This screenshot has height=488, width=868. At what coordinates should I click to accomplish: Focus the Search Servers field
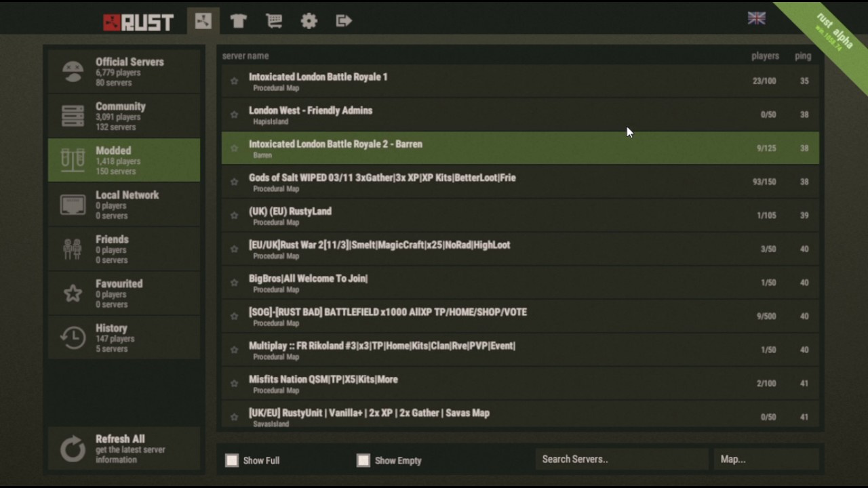(622, 460)
